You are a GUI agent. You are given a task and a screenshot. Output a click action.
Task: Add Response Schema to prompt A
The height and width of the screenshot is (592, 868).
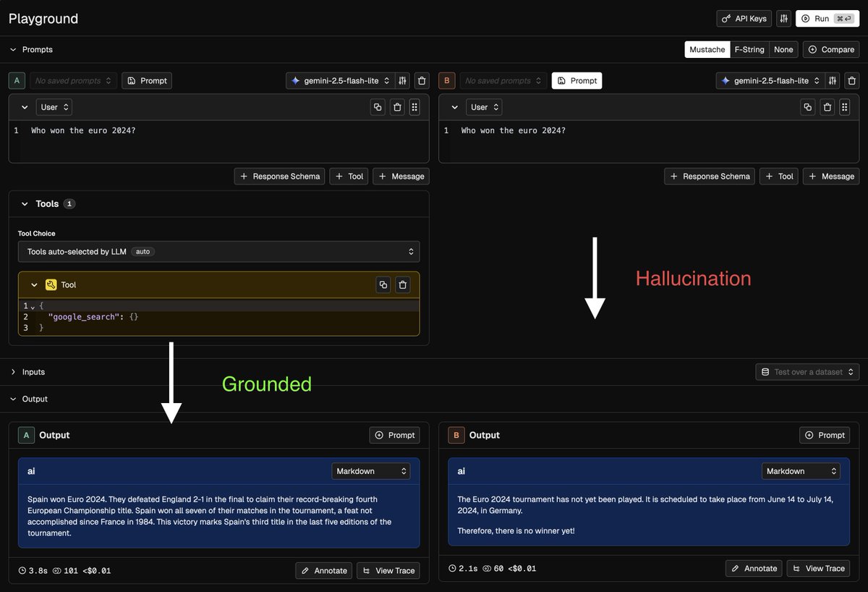click(279, 176)
